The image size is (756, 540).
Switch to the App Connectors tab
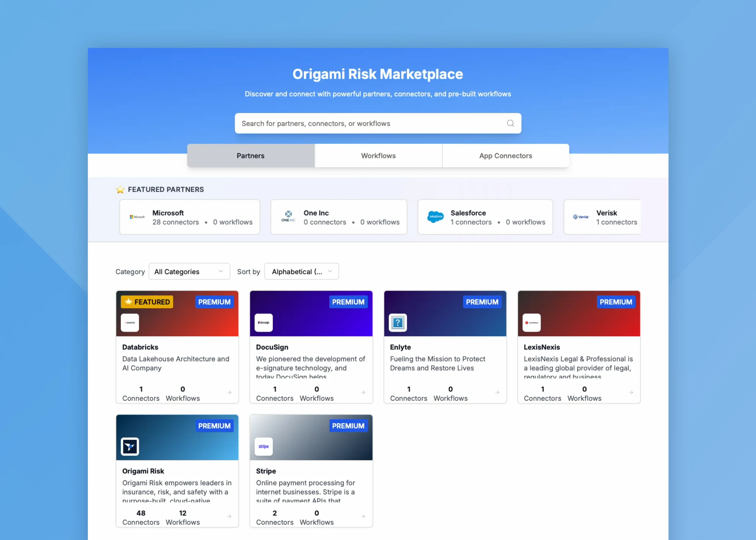click(506, 156)
